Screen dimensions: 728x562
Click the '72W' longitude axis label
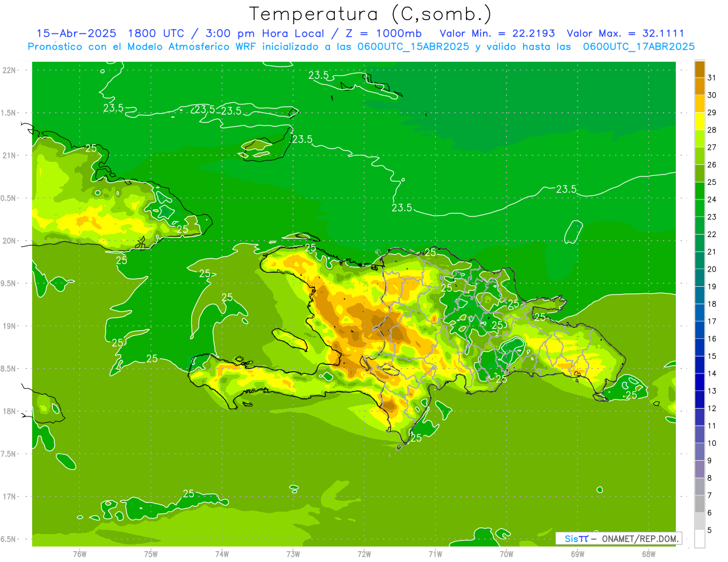(x=365, y=554)
